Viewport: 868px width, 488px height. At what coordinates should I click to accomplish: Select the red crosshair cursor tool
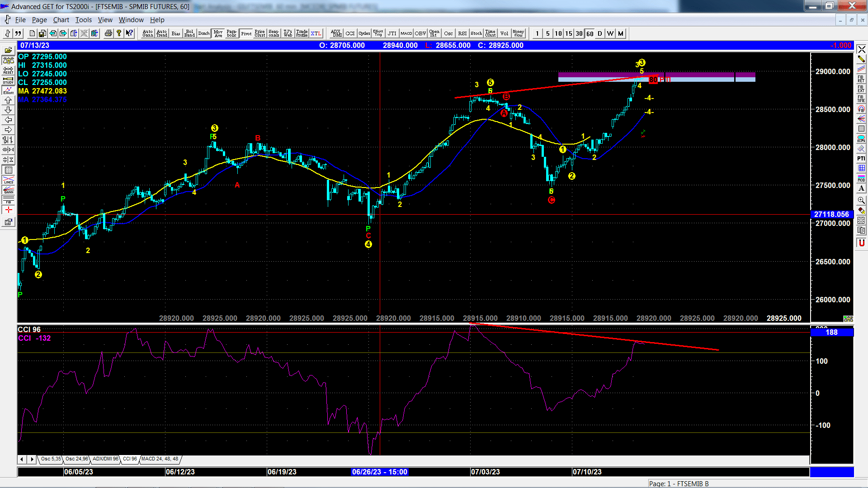8,210
